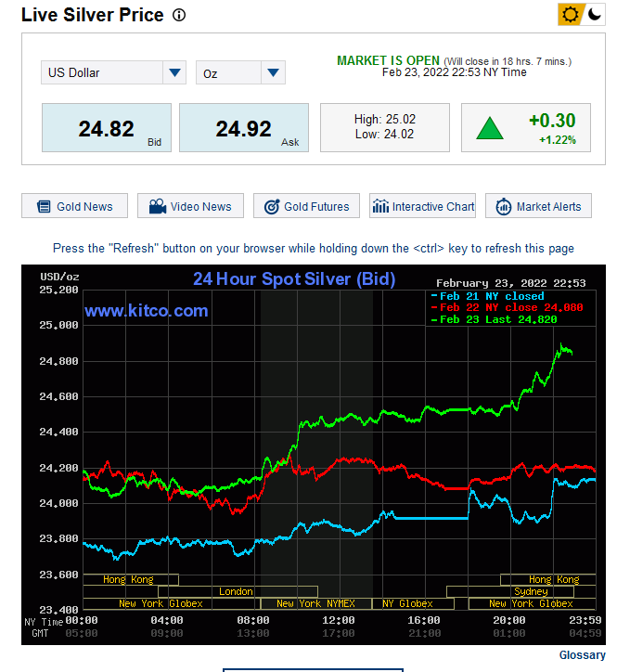Open the Interactive Chart button label
Viewport: 617px width, 672px height.
pyautogui.click(x=433, y=207)
